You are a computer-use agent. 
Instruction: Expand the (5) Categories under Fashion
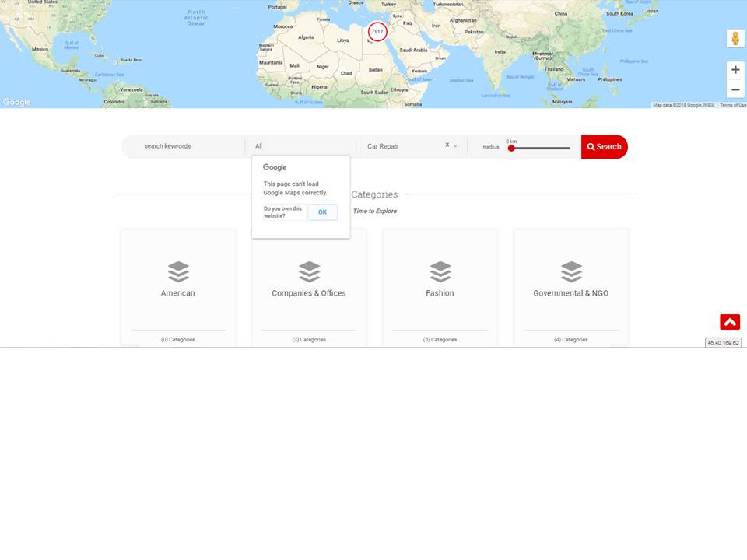click(x=440, y=339)
